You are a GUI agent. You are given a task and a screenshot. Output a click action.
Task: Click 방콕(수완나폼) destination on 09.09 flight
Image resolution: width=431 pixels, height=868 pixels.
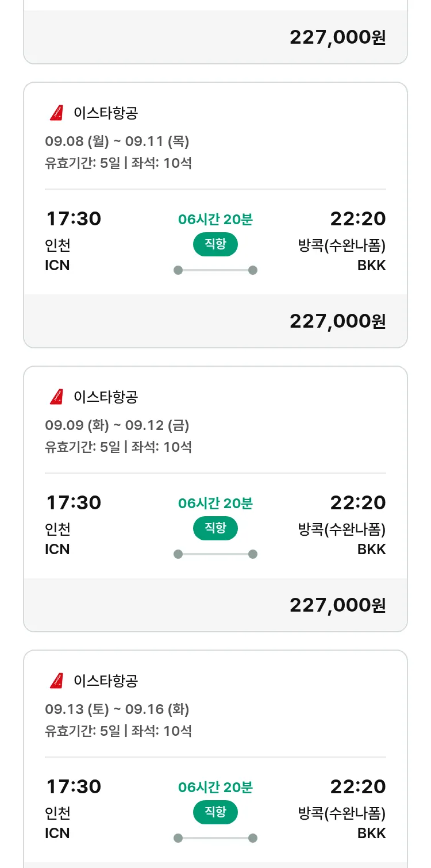click(x=341, y=529)
